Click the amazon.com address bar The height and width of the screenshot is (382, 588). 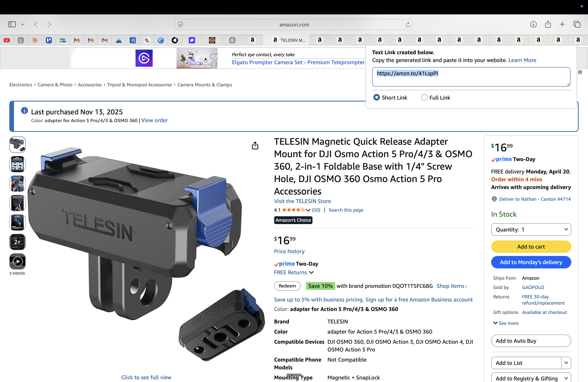tap(294, 25)
